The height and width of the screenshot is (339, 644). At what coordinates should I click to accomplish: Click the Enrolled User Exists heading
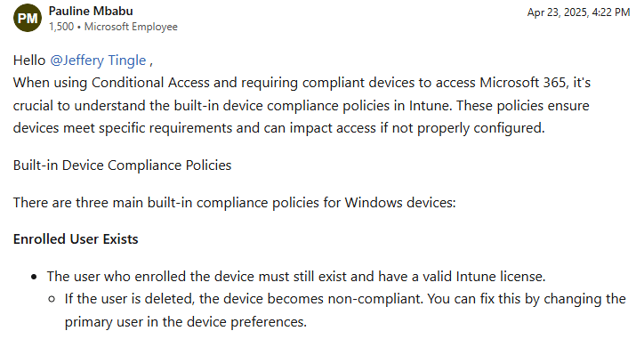point(76,239)
